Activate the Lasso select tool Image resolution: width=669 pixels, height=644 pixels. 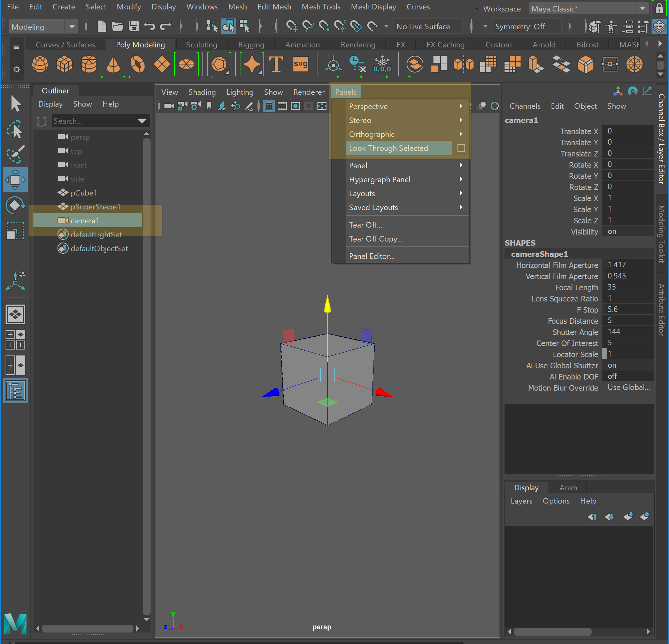(x=15, y=129)
